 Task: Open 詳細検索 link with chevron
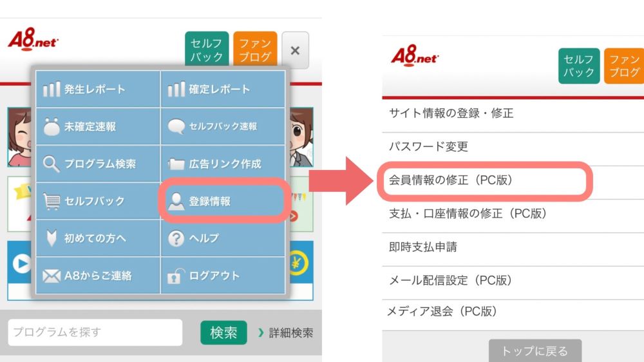[286, 333]
